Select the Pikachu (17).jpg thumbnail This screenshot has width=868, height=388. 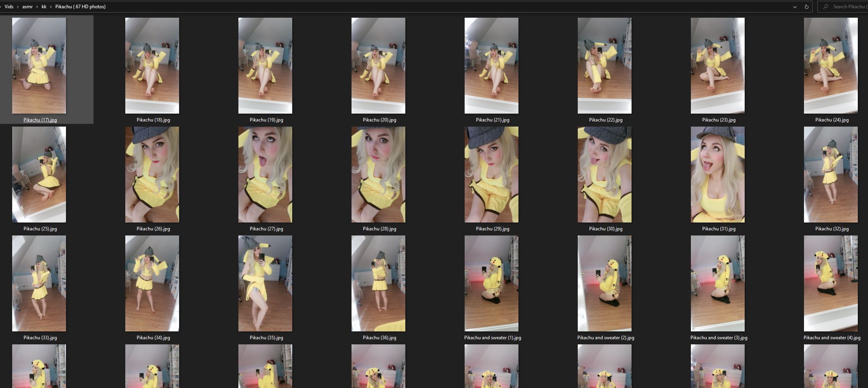pos(39,66)
